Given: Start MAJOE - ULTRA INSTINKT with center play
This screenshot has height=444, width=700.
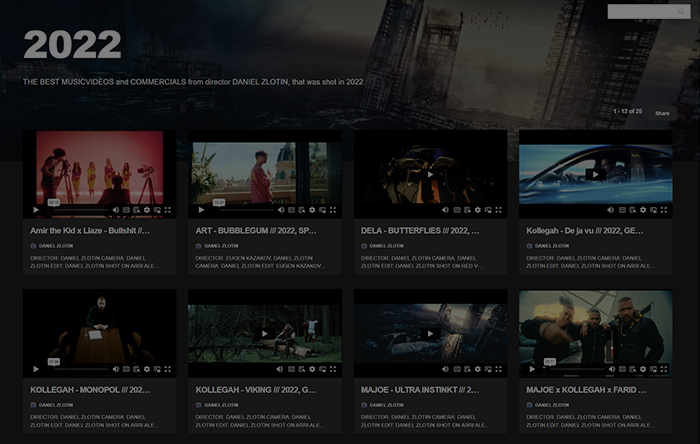Looking at the screenshot, I should (x=430, y=334).
